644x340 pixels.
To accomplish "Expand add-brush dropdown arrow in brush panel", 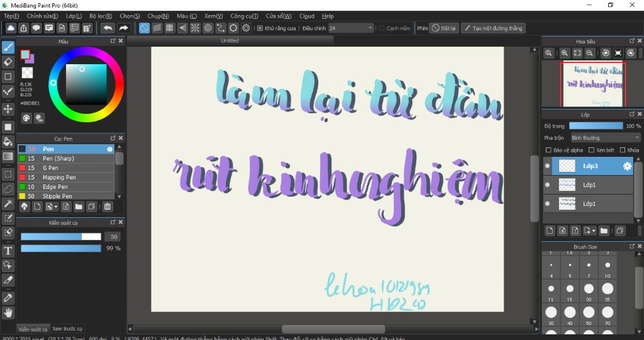I will (56, 207).
